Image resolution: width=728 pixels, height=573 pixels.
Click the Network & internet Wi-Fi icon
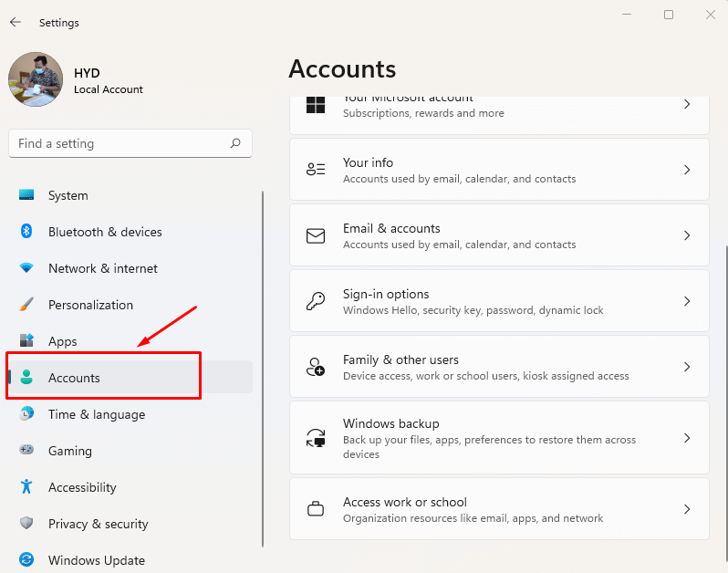pos(26,268)
